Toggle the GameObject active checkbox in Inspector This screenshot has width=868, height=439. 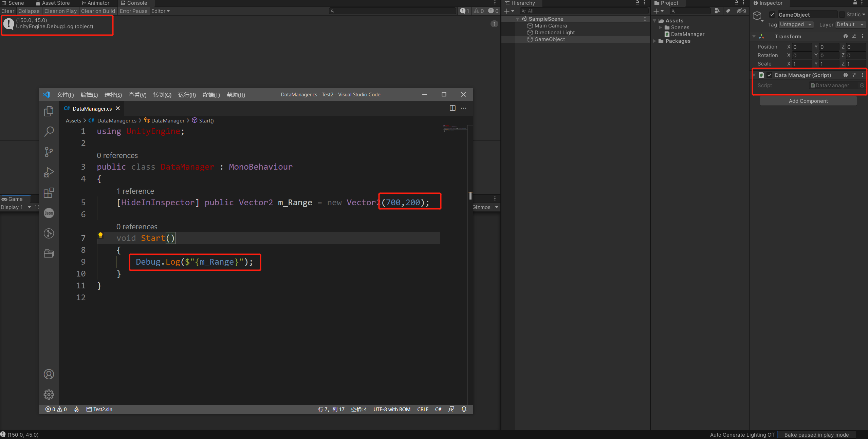click(772, 15)
